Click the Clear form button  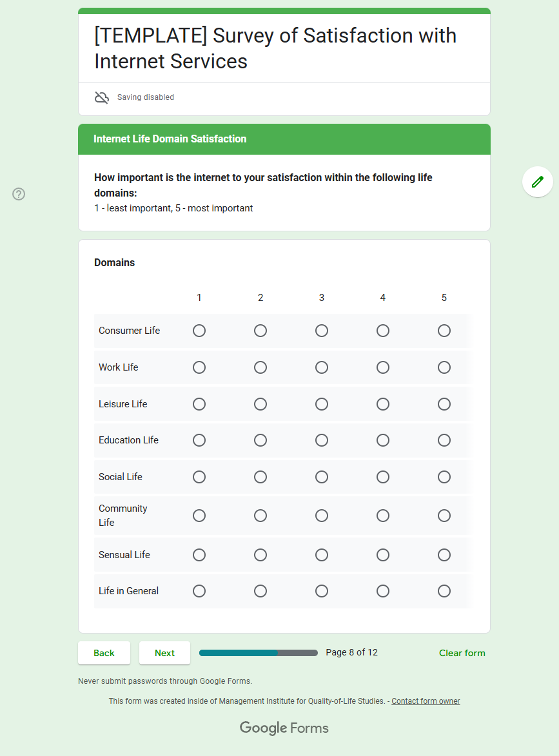462,653
